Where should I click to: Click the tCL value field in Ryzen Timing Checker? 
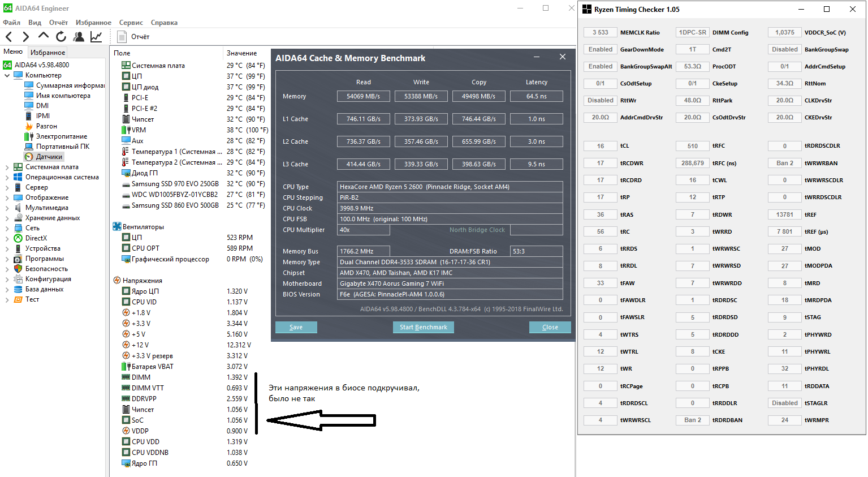click(600, 146)
